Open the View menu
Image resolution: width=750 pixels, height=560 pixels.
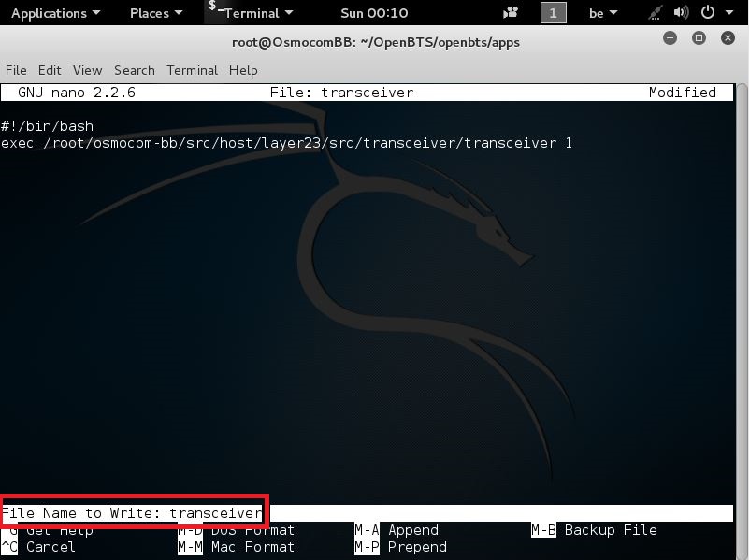pyautogui.click(x=87, y=70)
